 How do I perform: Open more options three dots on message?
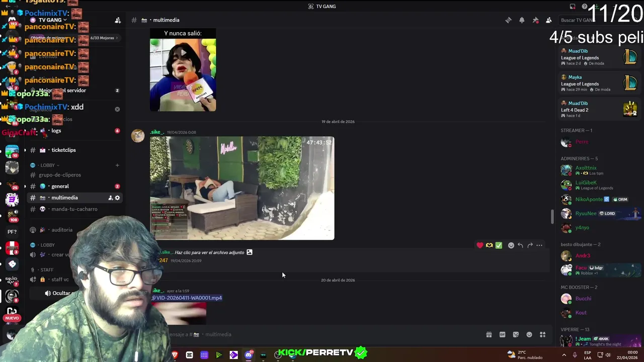tap(539, 245)
